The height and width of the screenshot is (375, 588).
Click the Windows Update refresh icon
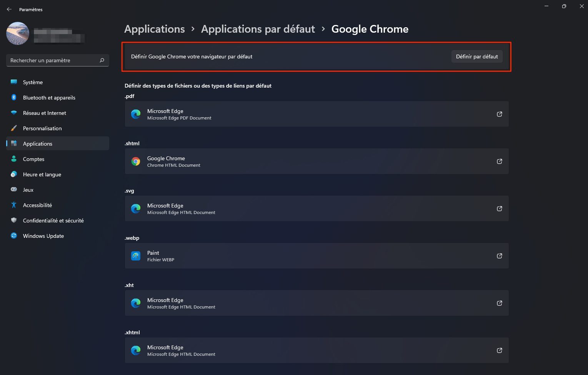point(14,236)
